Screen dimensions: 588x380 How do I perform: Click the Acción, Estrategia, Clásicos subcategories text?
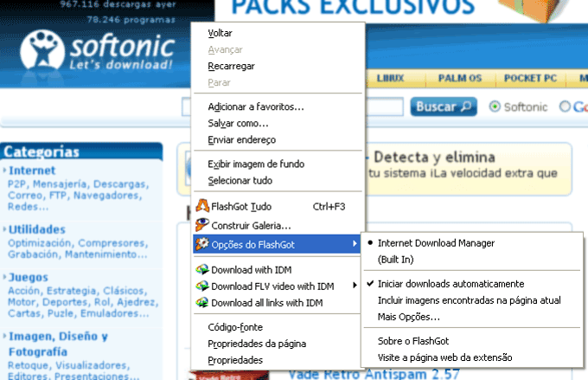pos(83,302)
